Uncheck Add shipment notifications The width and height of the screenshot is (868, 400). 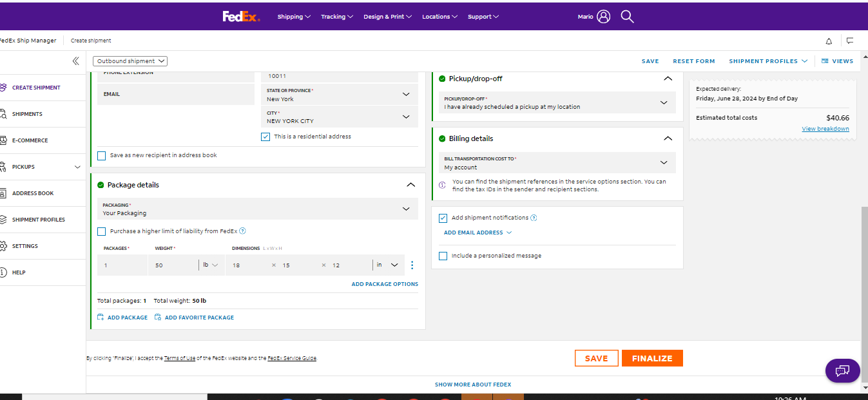(x=443, y=218)
